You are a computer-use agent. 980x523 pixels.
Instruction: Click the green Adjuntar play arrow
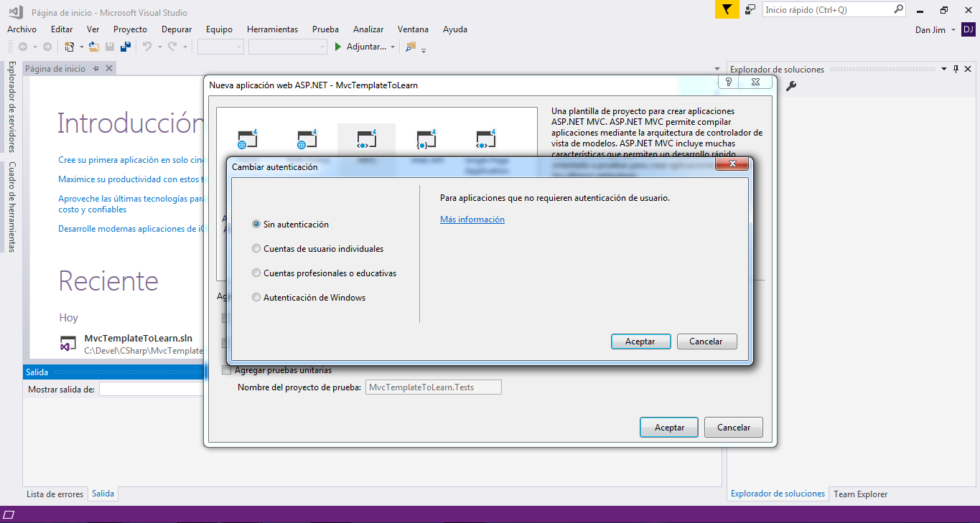339,47
